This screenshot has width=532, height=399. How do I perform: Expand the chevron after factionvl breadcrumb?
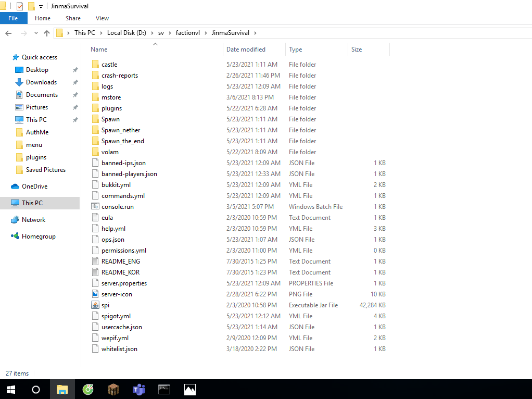click(x=206, y=33)
